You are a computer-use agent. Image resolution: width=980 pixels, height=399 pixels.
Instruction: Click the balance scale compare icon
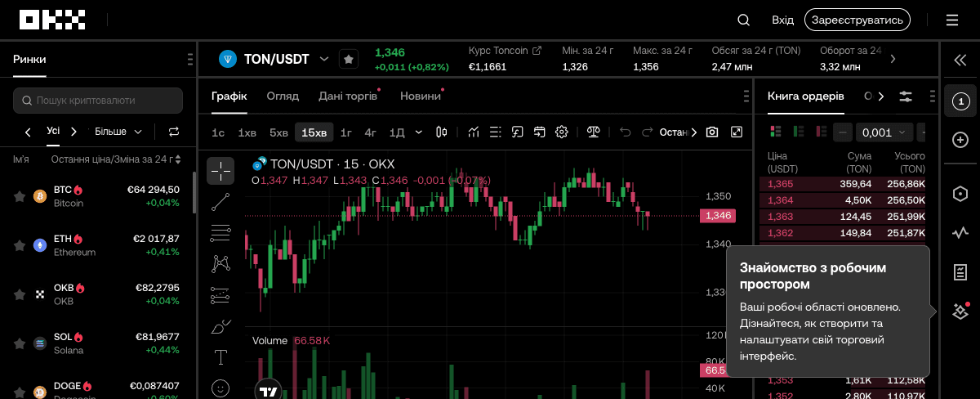(x=594, y=132)
